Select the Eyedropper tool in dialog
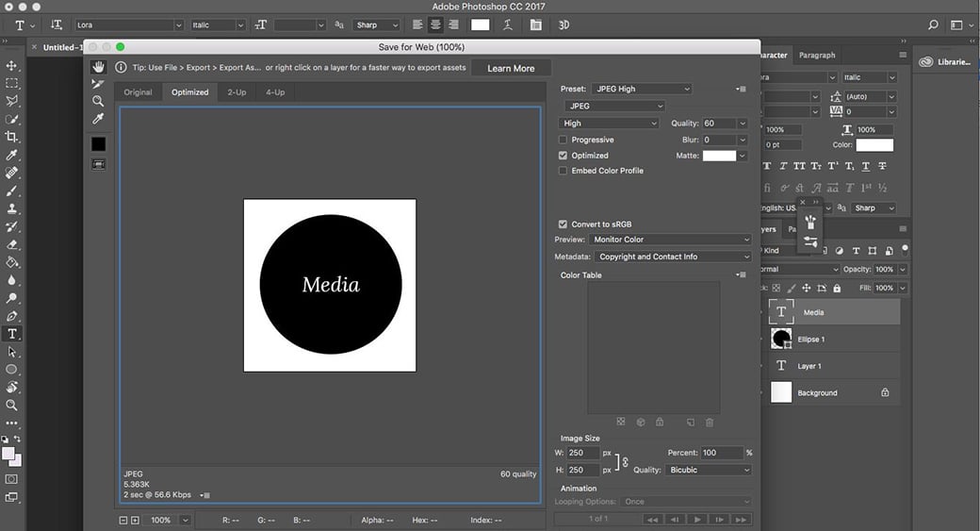980x531 pixels. point(98,119)
